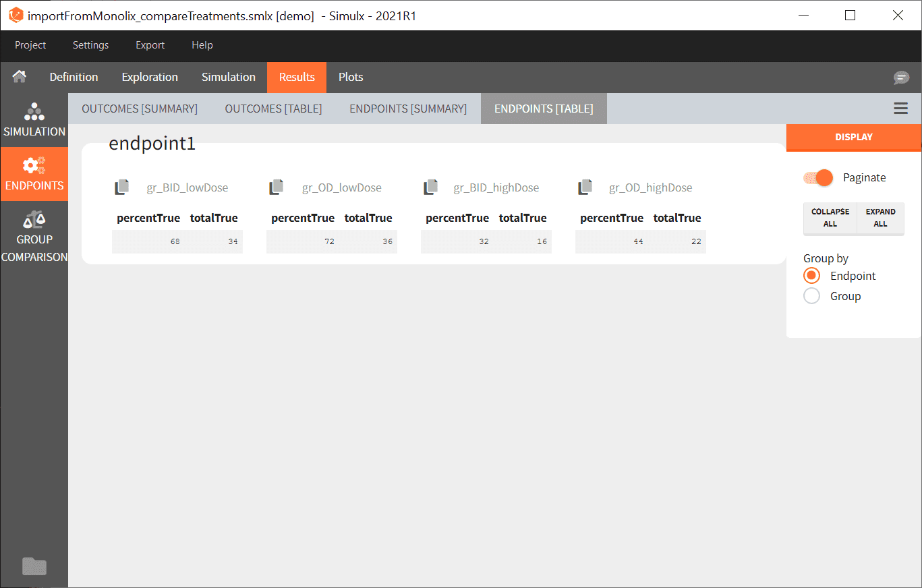
Task: Collapse all endpoint tables
Action: click(830, 218)
